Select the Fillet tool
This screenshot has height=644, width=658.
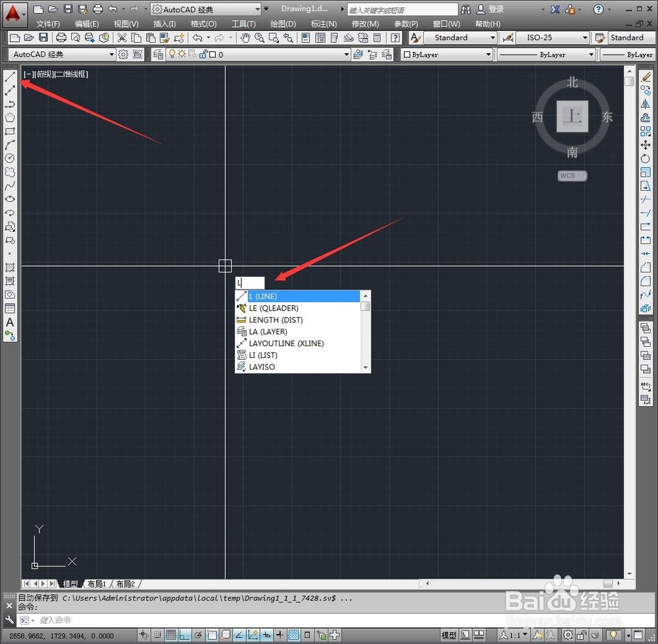(x=645, y=281)
